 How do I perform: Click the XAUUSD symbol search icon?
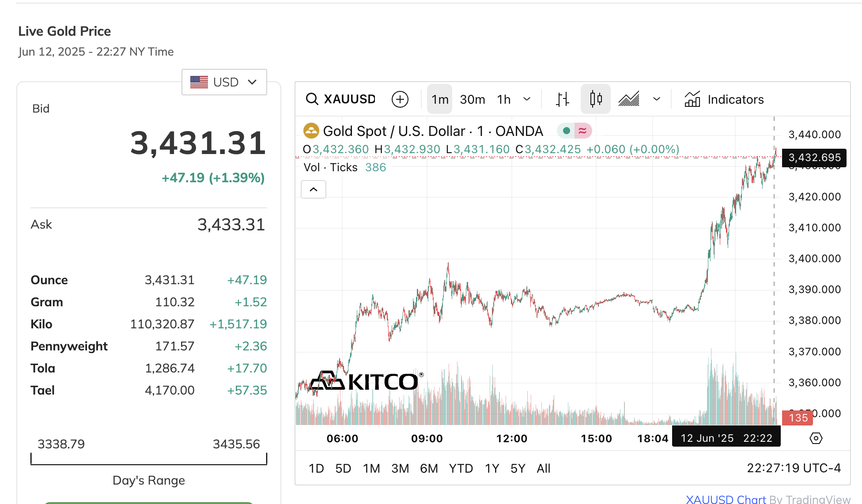point(312,99)
